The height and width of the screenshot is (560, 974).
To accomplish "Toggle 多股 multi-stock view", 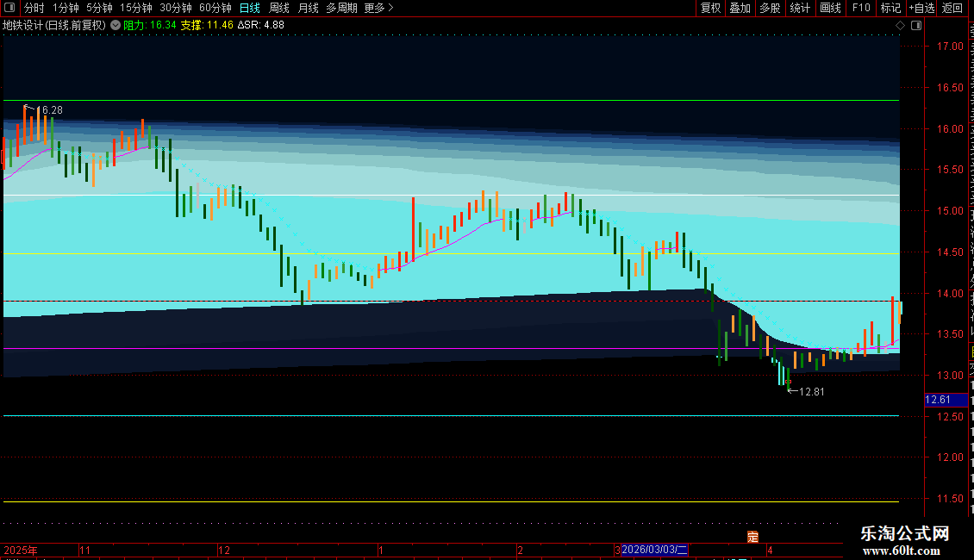I will click(770, 8).
